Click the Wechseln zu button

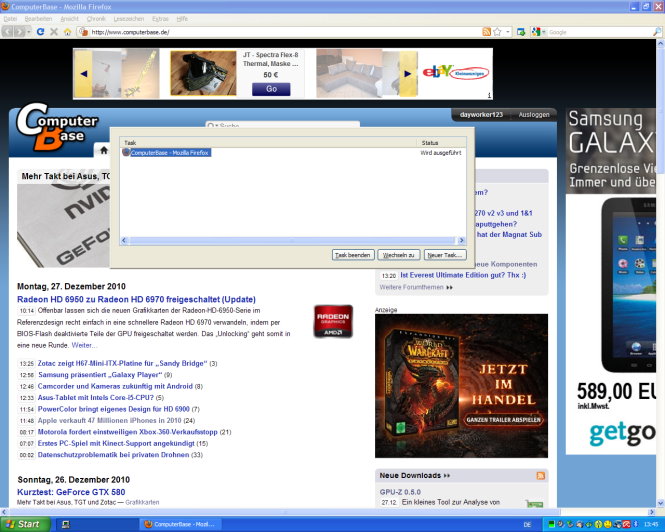point(398,255)
